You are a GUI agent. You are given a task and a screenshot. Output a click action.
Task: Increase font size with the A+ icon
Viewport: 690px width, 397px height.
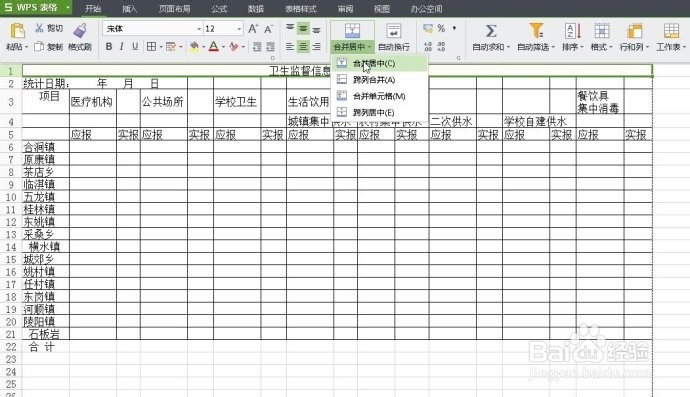coord(253,29)
